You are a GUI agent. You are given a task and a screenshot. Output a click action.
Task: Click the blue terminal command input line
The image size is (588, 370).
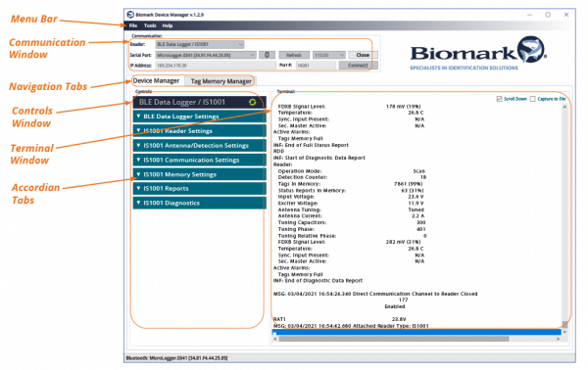[x=416, y=332]
